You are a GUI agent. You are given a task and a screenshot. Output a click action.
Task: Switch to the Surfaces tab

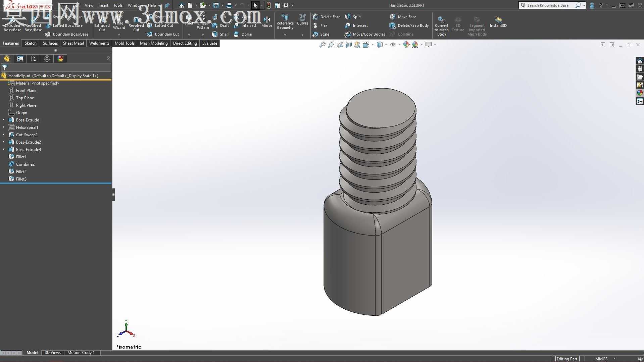pos(50,43)
